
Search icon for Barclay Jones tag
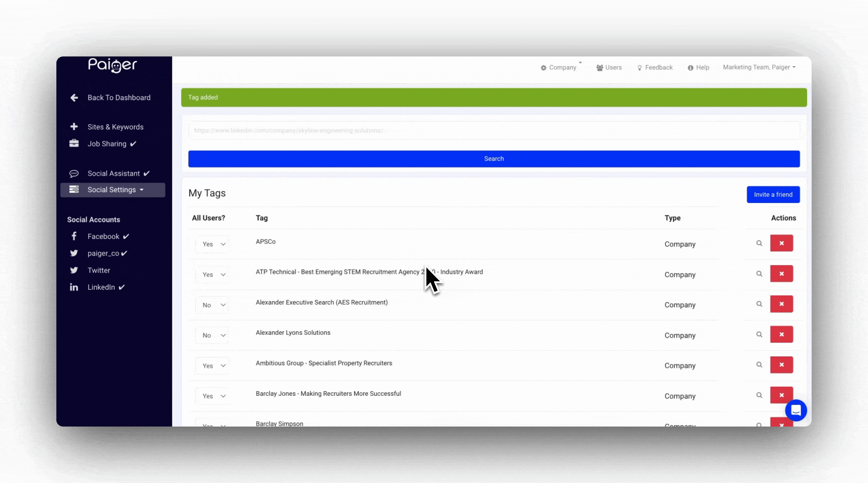[x=759, y=395]
